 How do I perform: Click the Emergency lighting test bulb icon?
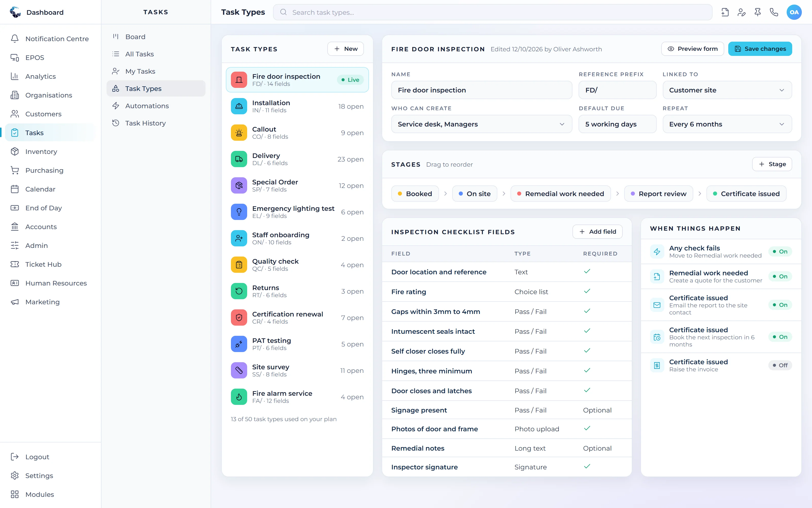click(x=239, y=212)
